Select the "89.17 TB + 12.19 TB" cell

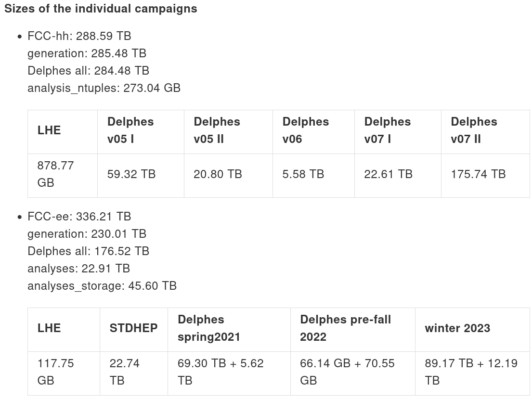[x=471, y=372]
